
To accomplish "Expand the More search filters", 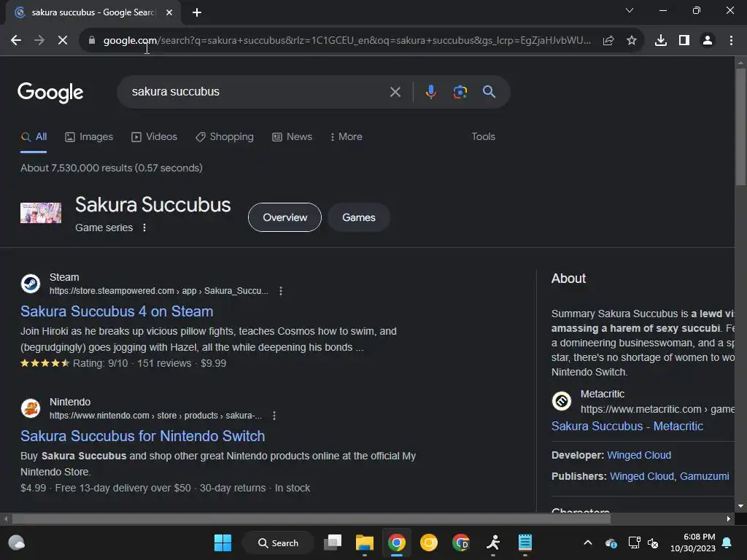I will pyautogui.click(x=347, y=136).
